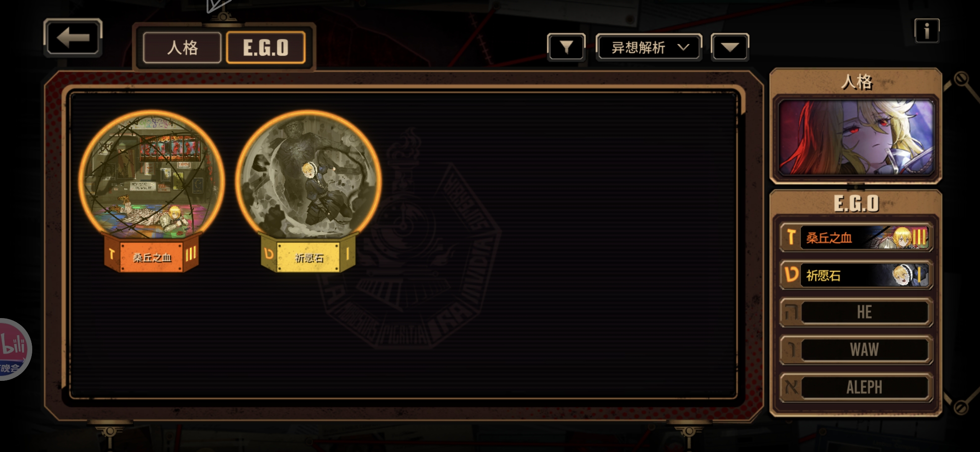Screen dimensions: 980x452
Task: Choose the empty ALEPH slot
Action: tap(856, 387)
